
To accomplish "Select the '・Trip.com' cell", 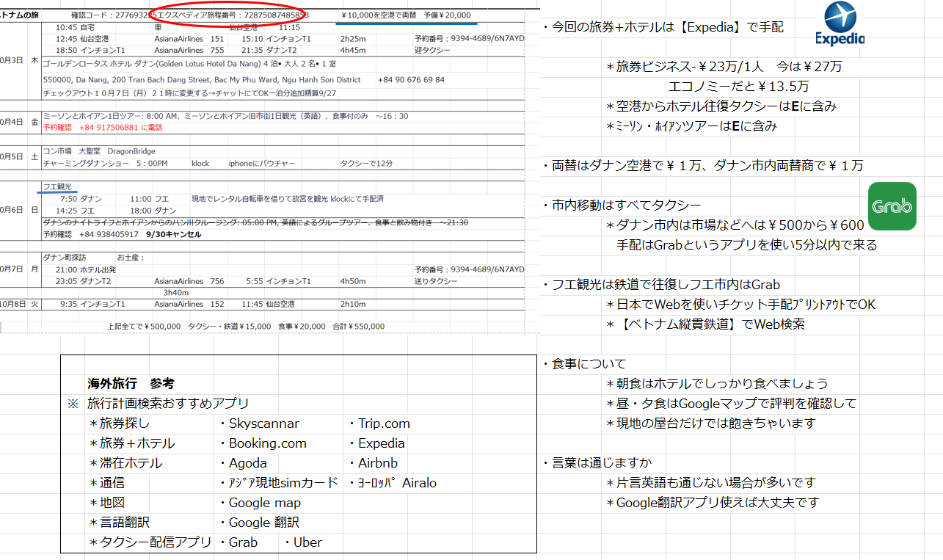I will click(x=379, y=423).
